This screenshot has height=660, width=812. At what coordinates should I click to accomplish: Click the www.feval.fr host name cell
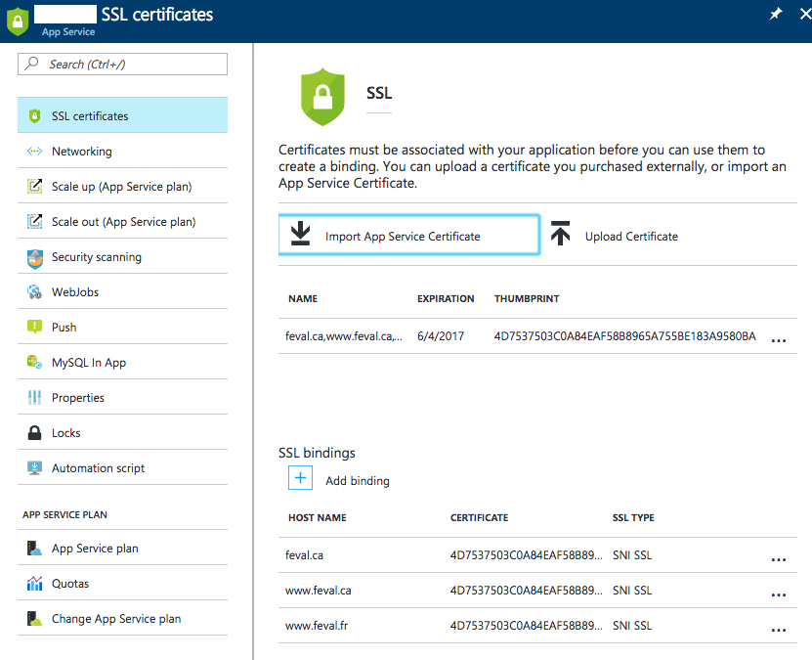coord(317,626)
